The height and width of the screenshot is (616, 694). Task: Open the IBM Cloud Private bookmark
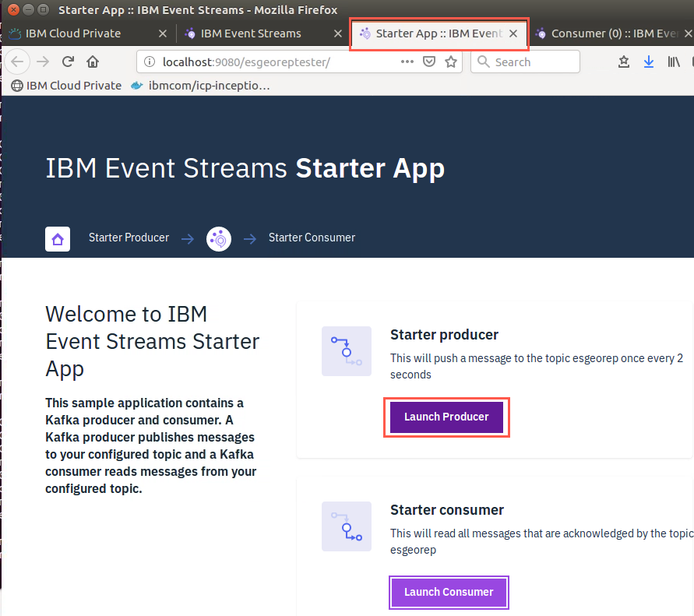[66, 86]
